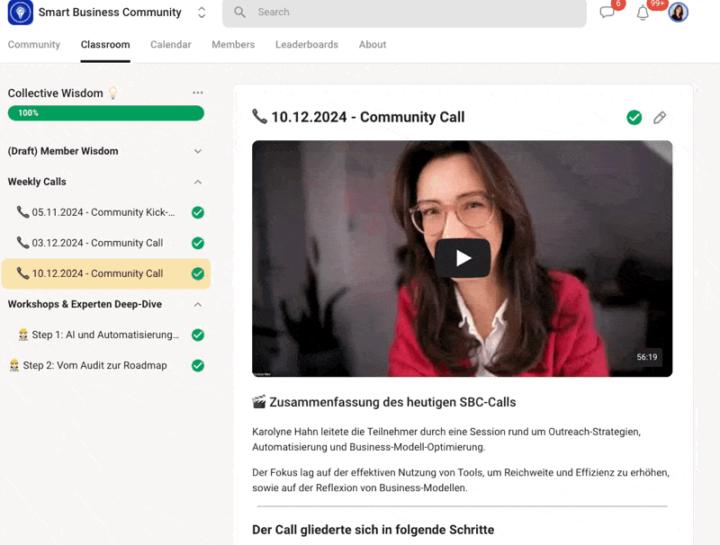The width and height of the screenshot is (720, 545).
Task: Click the phone icon in the lesson title
Action: pos(259,117)
